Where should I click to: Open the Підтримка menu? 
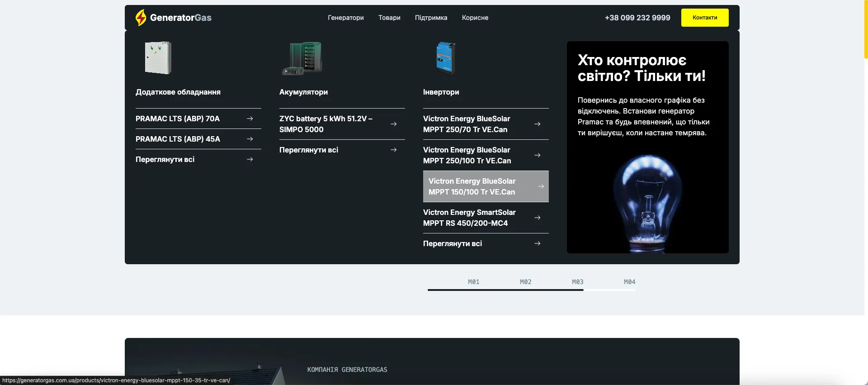coord(431,18)
